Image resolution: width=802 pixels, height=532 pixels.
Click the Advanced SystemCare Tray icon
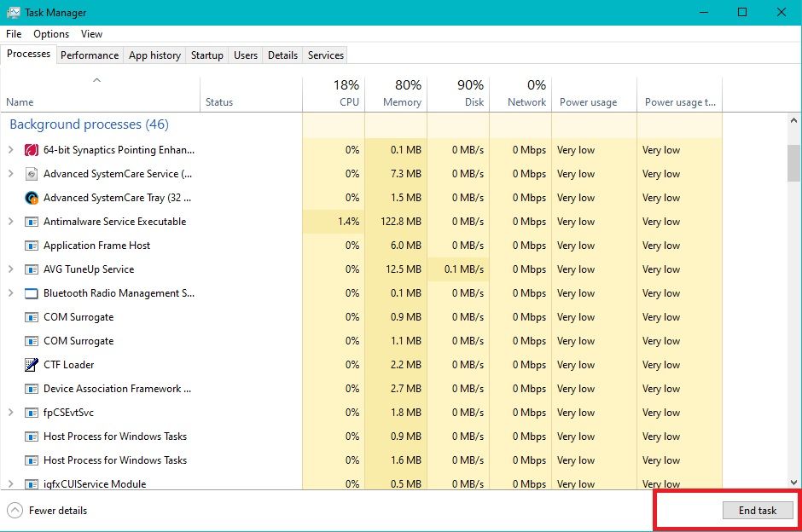pyautogui.click(x=32, y=198)
